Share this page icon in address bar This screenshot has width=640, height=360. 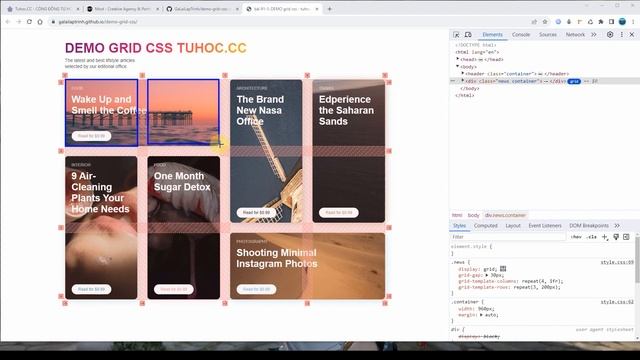(x=534, y=22)
